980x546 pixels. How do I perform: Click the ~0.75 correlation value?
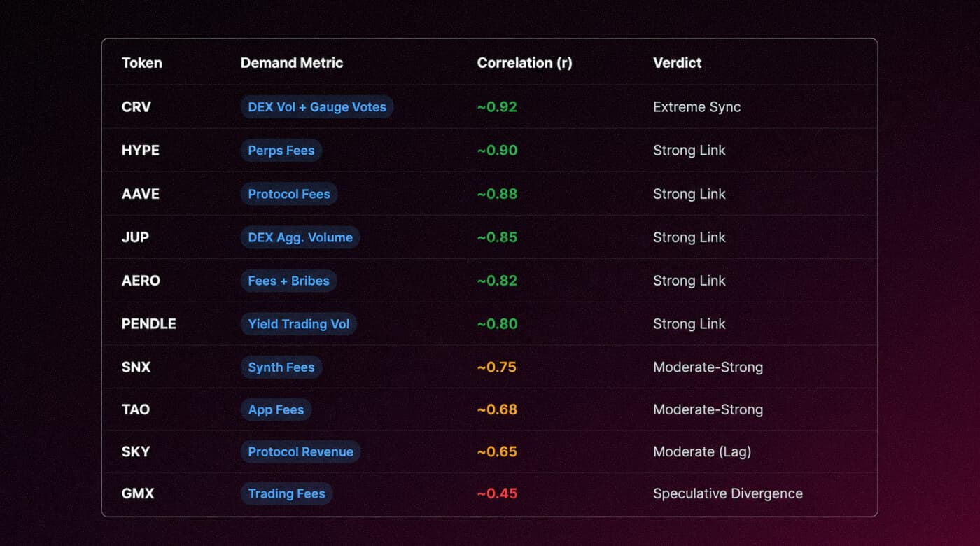(x=497, y=367)
